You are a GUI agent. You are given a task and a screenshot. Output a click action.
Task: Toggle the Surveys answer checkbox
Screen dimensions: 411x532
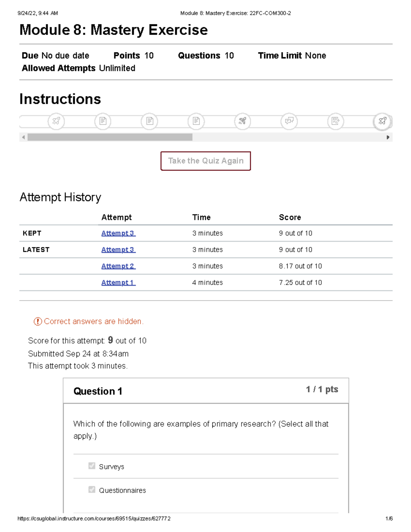click(91, 466)
